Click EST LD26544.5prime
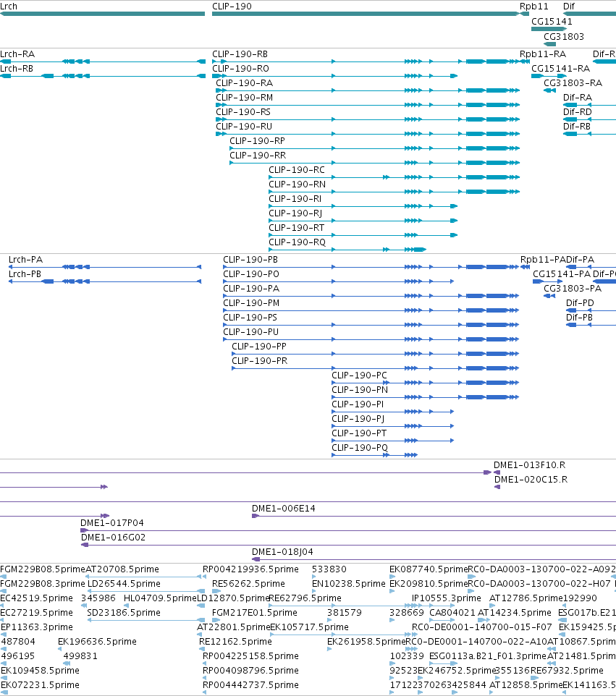Screen dimensions: 616x696 (124, 584)
